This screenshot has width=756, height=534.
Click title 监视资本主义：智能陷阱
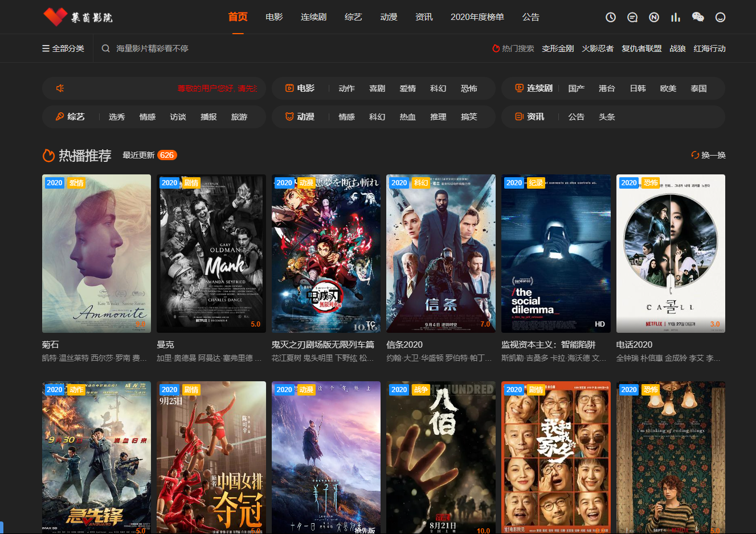(548, 345)
